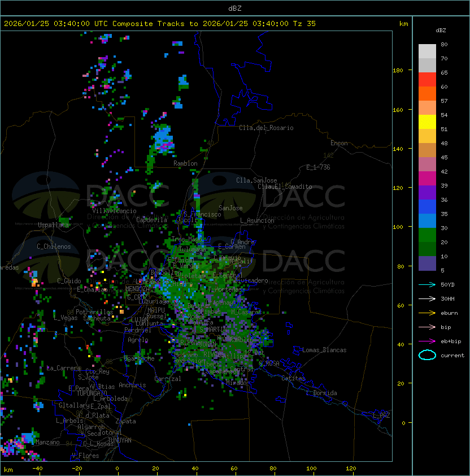
Task: Click the '-40' tick on horizontal axis
Action: pos(37,469)
